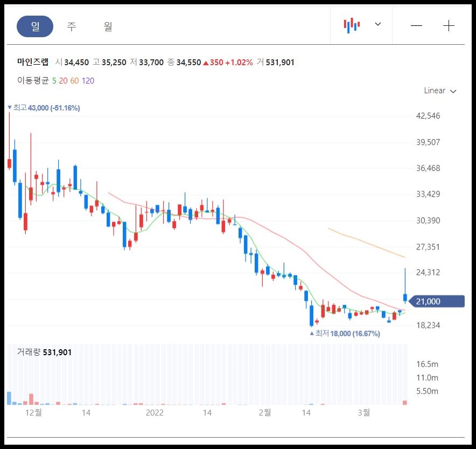Toggle the 20-day moving average
Screen dimensions: 476x449
pyautogui.click(x=63, y=80)
